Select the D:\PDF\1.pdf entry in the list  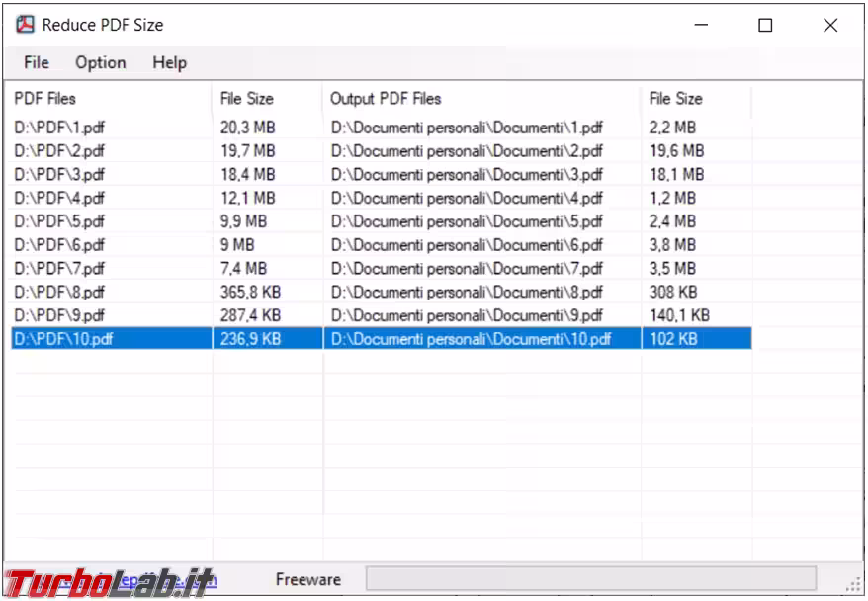click(59, 128)
